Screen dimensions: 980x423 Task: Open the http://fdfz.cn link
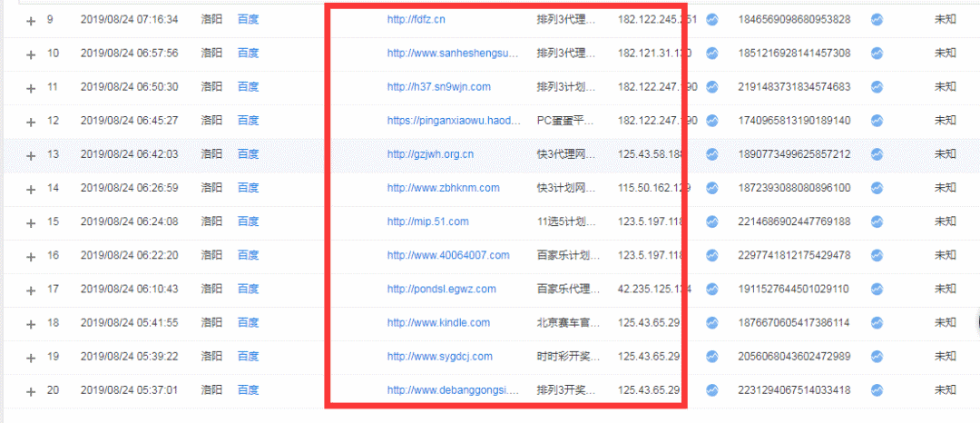click(416, 19)
